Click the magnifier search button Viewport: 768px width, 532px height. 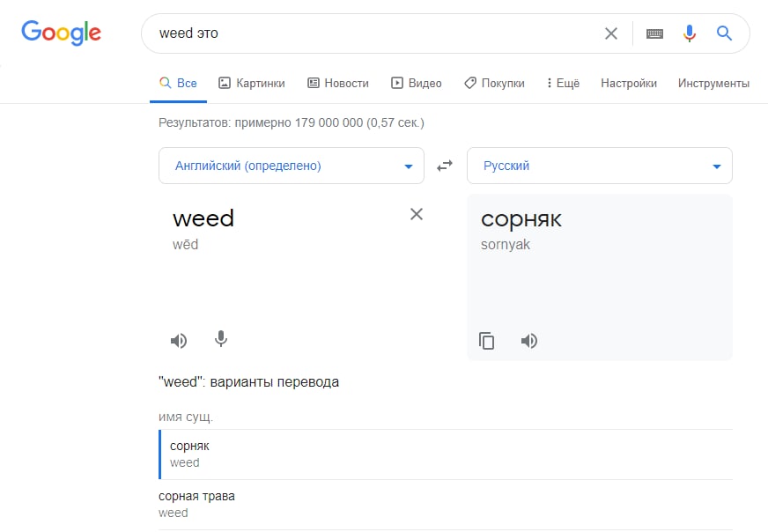point(724,33)
